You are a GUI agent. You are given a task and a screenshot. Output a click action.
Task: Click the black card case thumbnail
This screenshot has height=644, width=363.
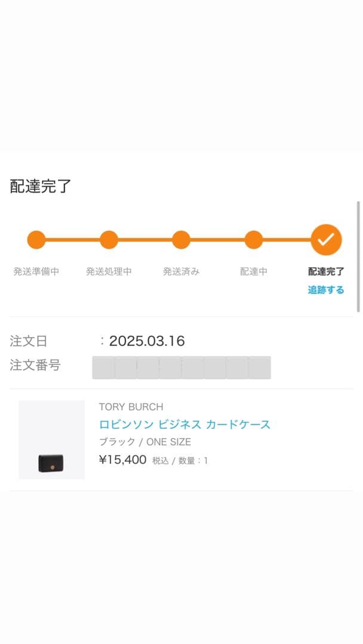click(51, 462)
